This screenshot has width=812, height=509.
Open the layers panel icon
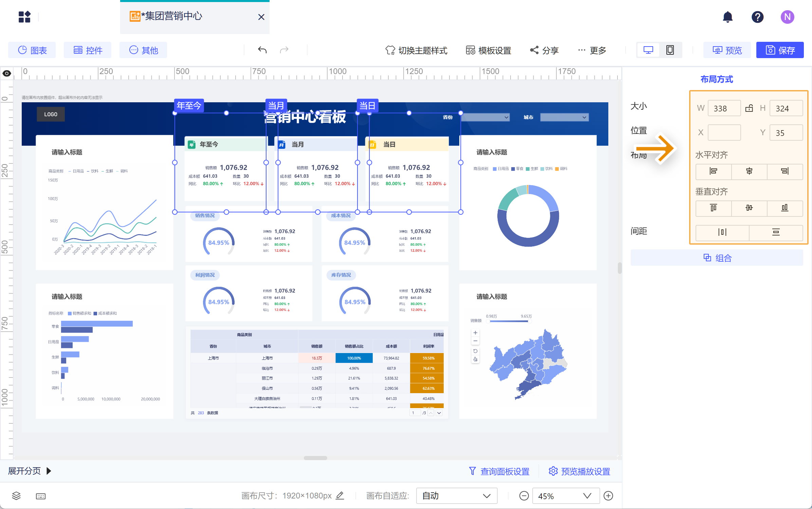tap(16, 496)
